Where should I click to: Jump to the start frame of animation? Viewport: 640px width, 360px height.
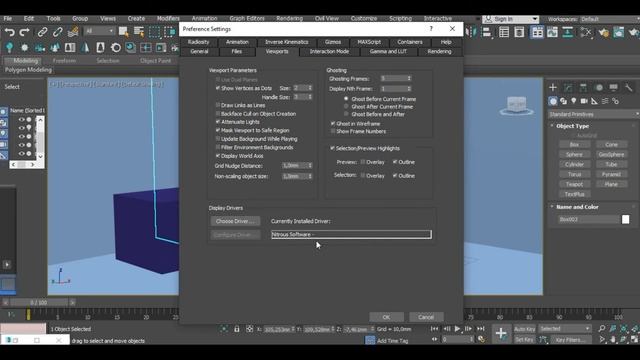(434, 329)
